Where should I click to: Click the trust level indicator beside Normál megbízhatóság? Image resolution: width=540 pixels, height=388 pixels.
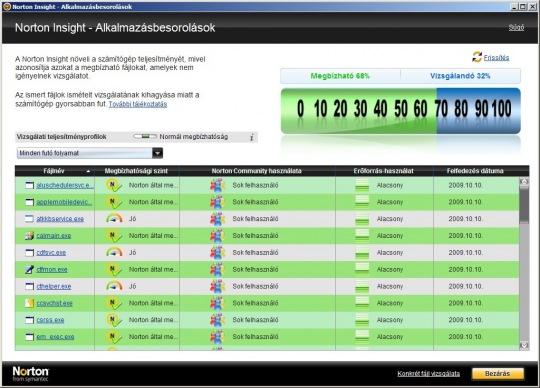tap(145, 137)
